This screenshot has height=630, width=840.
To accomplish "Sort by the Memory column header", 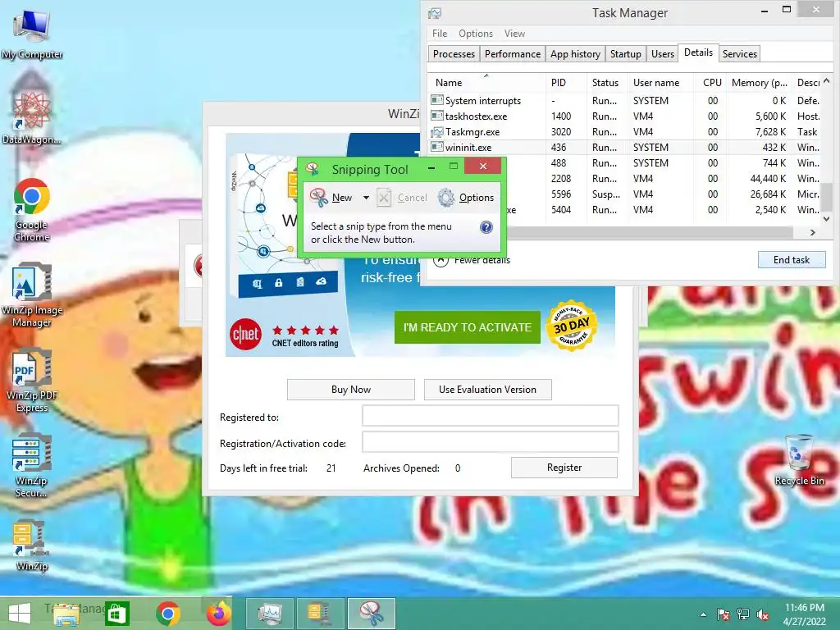I will pyautogui.click(x=759, y=83).
